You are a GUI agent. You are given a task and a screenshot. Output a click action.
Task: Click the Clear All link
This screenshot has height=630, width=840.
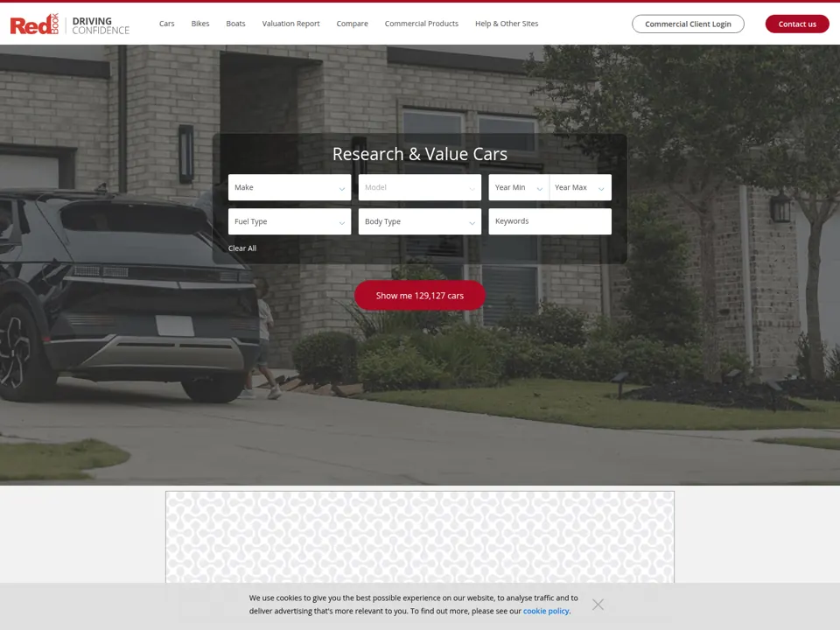coord(242,248)
